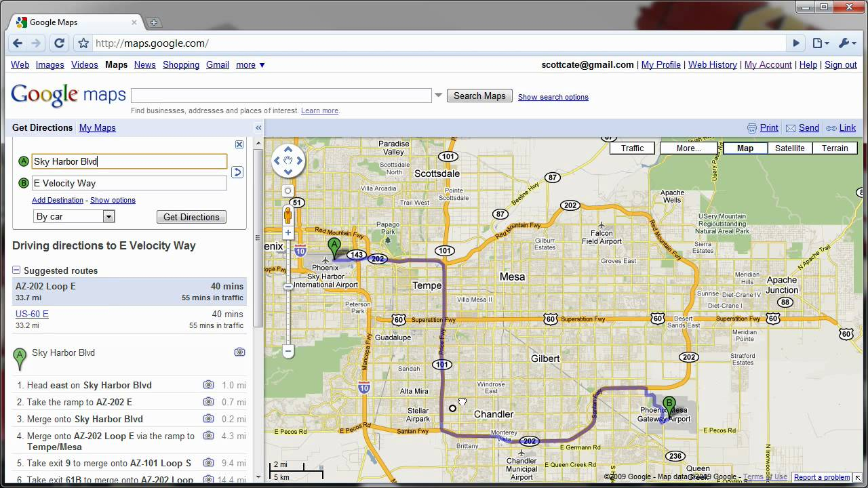The width and height of the screenshot is (868, 488).
Task: Collapse the left panel with double chevron
Action: pyautogui.click(x=258, y=127)
